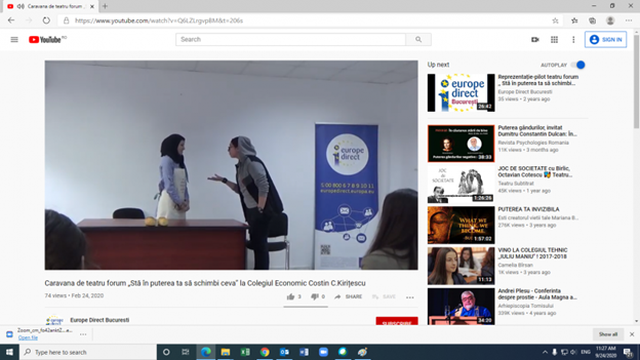Open the taskbar clock and date

606,352
